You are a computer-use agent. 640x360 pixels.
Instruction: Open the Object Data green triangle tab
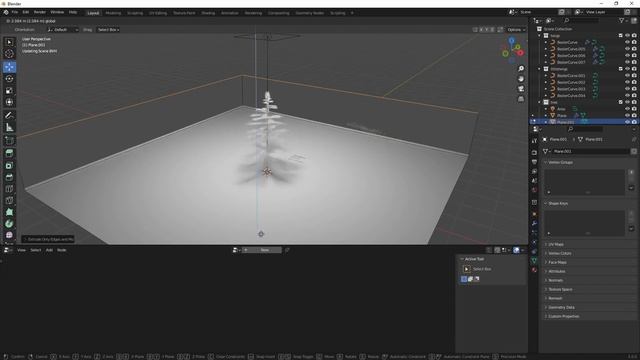coord(534,260)
